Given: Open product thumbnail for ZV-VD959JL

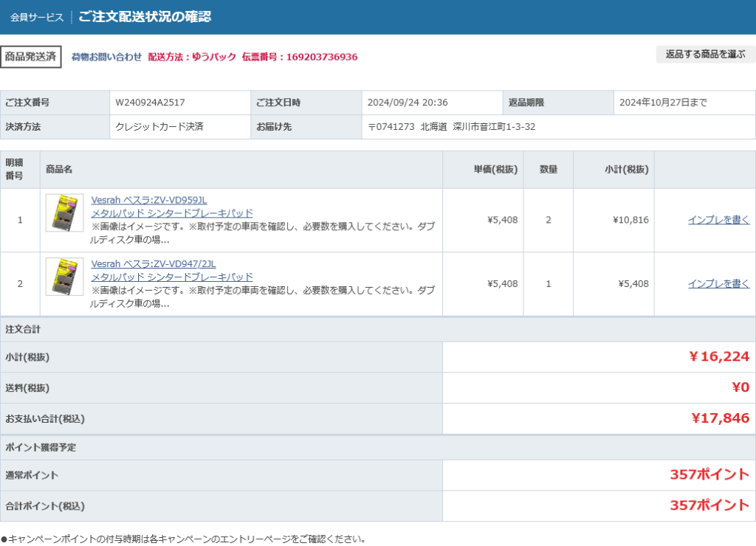Looking at the screenshot, I should tap(64, 213).
